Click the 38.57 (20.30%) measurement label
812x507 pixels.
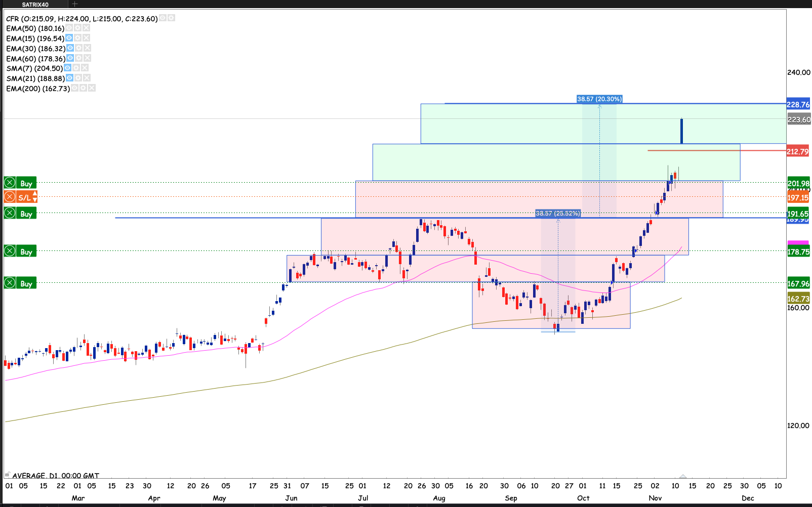599,99
